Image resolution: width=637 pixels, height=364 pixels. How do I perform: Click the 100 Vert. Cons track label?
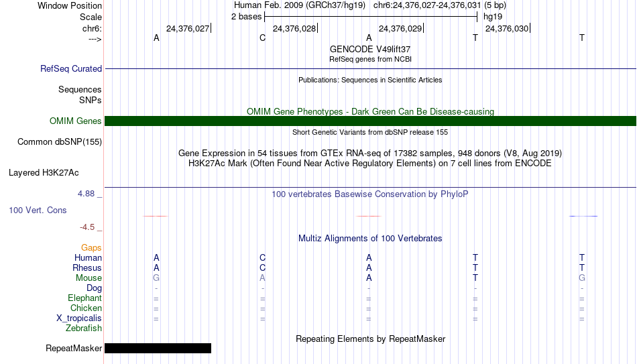pyautogui.click(x=38, y=210)
